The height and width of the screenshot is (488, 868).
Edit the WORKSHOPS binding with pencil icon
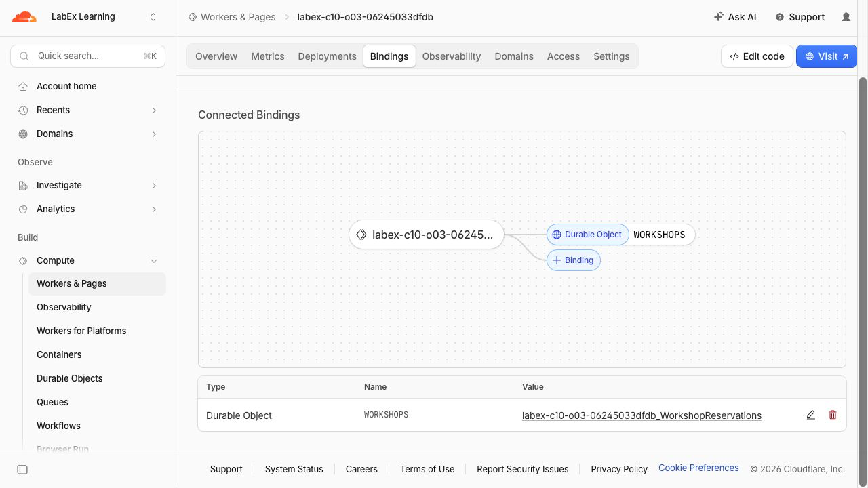(x=811, y=415)
